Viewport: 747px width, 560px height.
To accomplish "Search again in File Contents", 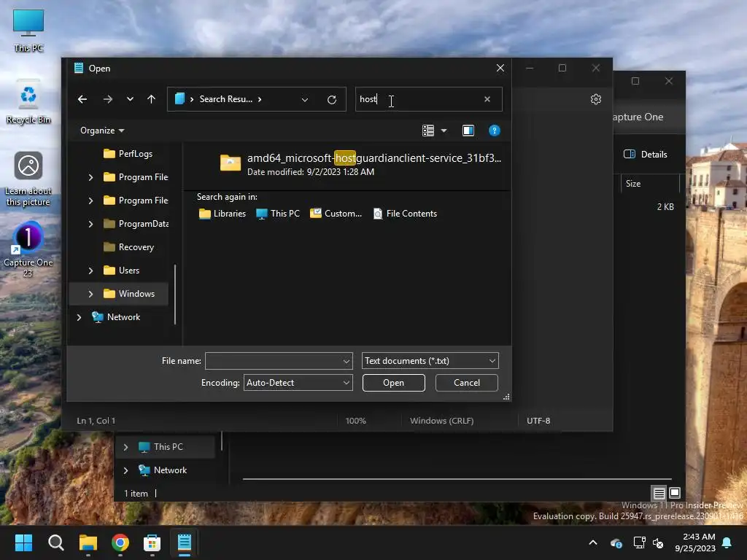I will pos(405,214).
